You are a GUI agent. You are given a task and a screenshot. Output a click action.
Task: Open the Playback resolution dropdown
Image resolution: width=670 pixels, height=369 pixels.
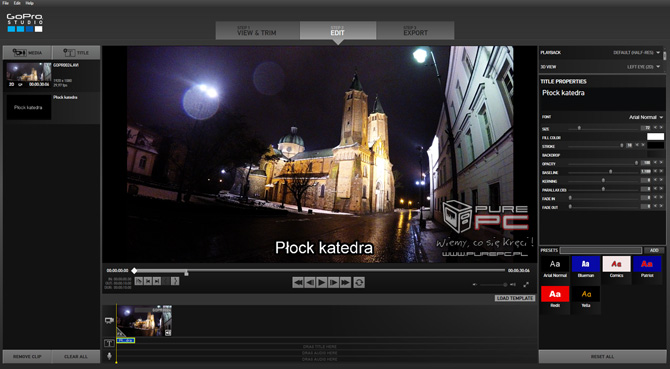637,53
